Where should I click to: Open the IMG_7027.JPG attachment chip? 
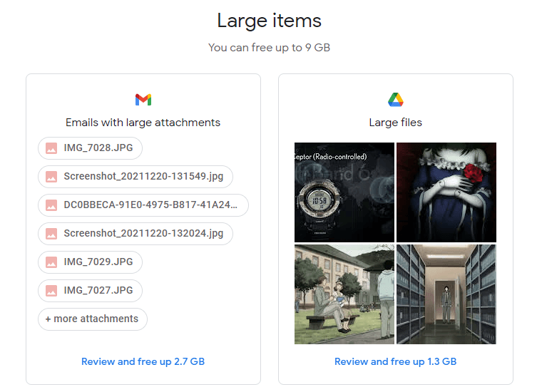coord(91,291)
